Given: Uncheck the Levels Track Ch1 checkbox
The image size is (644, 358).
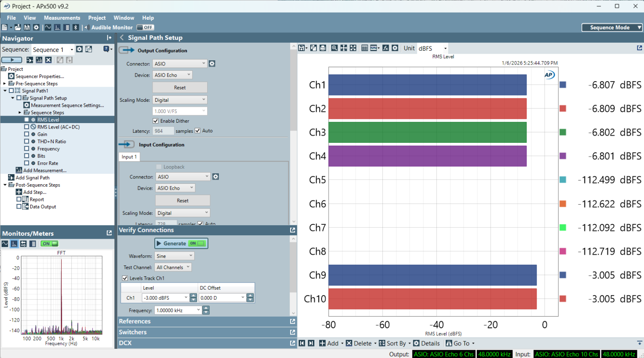Looking at the screenshot, I should coord(125,278).
